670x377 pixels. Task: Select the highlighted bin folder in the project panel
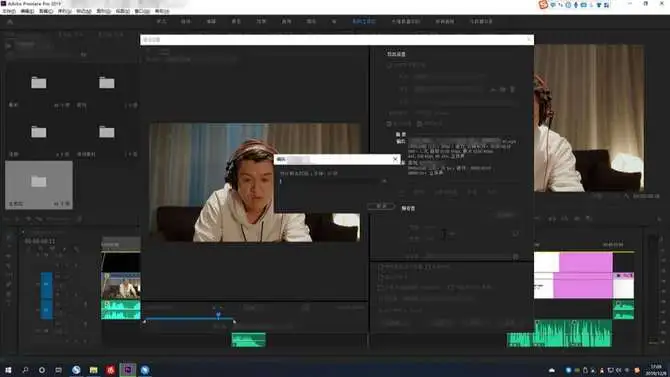click(39, 185)
